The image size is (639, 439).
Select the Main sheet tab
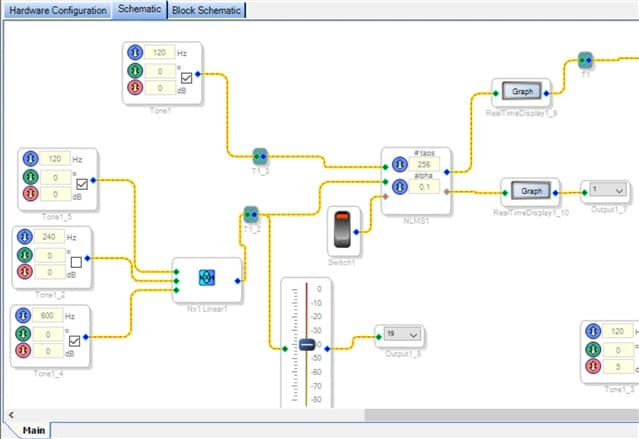coord(34,430)
